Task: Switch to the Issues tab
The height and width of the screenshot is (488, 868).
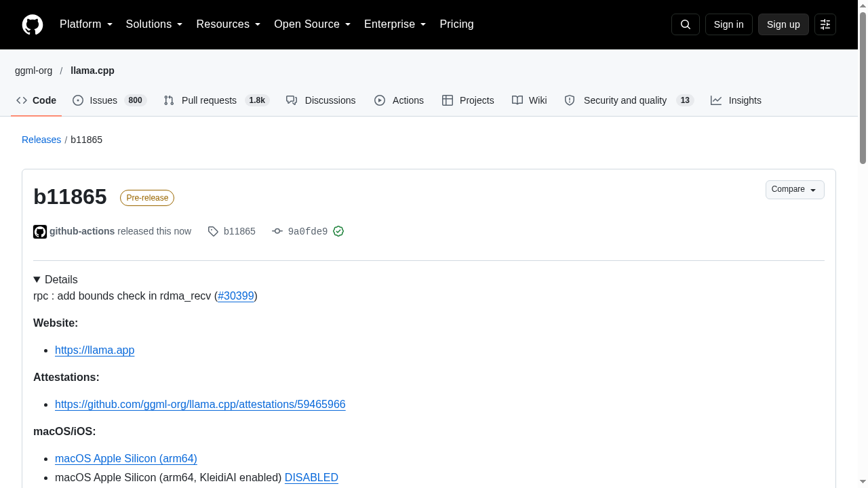Action: click(109, 100)
